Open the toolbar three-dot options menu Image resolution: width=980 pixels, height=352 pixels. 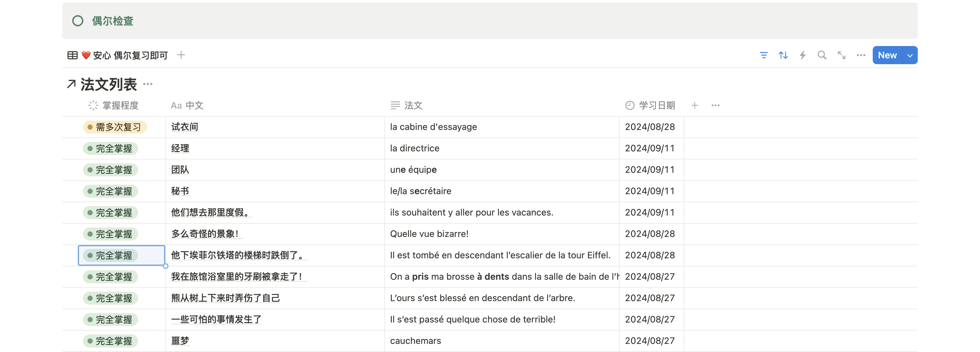(x=860, y=55)
